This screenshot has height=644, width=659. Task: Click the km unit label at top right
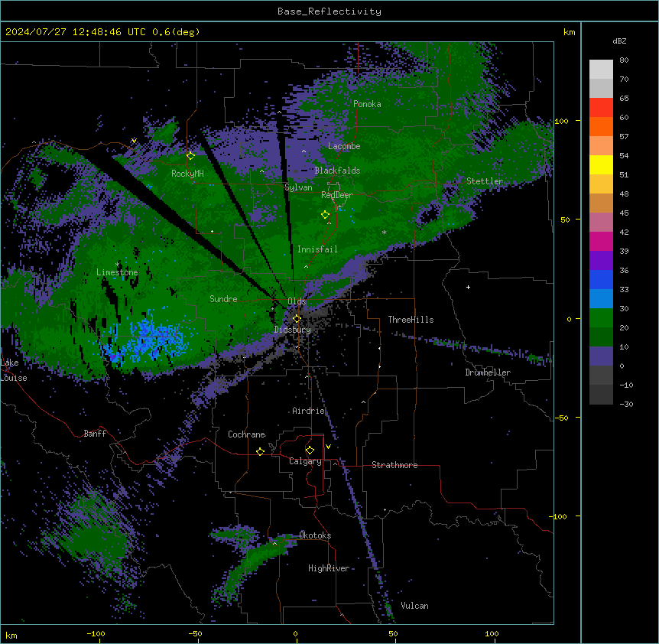coord(569,32)
